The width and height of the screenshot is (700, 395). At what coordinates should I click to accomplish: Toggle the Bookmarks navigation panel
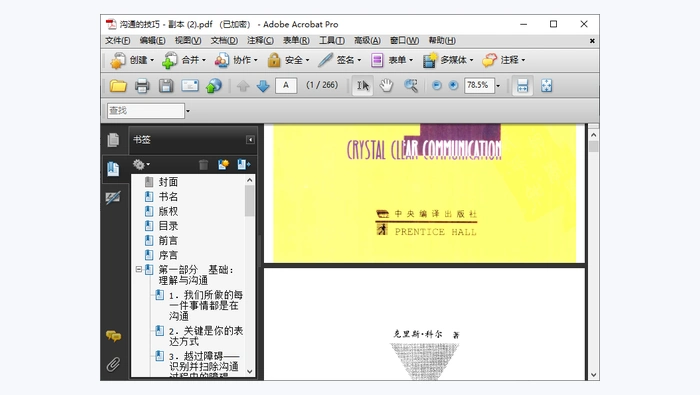tap(113, 169)
